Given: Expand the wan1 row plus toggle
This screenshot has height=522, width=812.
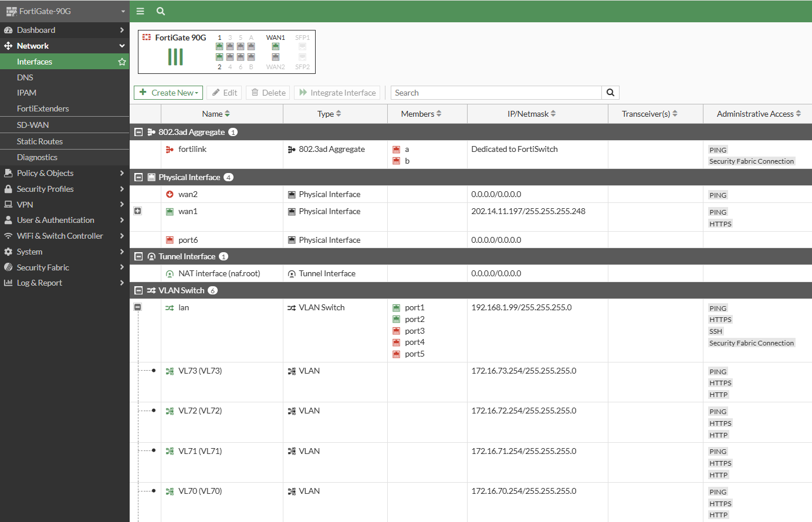Looking at the screenshot, I should tap(138, 211).
